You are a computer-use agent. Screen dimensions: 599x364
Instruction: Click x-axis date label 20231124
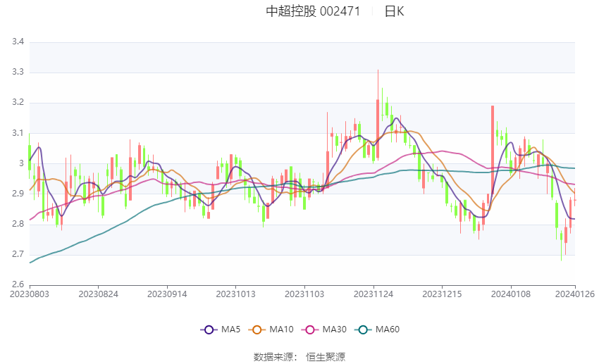[373, 294]
